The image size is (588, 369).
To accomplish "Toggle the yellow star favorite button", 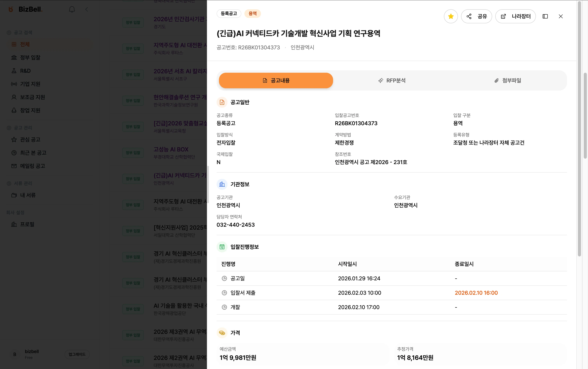I will click(451, 16).
